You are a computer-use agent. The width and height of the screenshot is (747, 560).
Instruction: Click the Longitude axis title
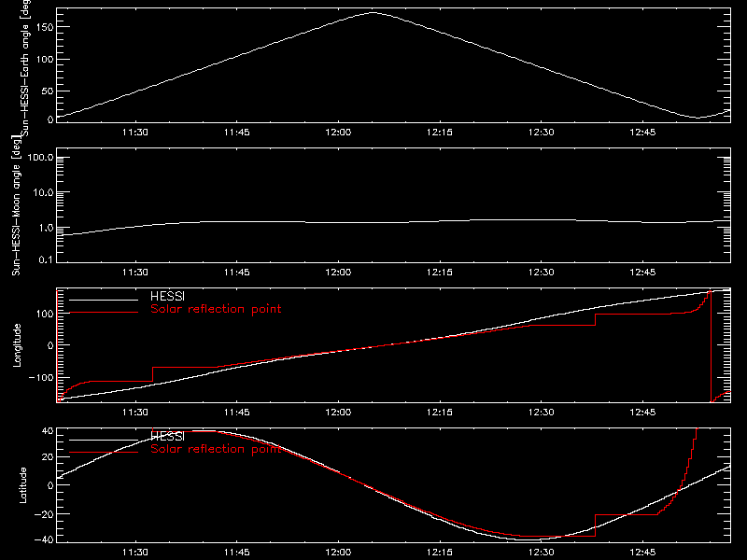tap(17, 345)
